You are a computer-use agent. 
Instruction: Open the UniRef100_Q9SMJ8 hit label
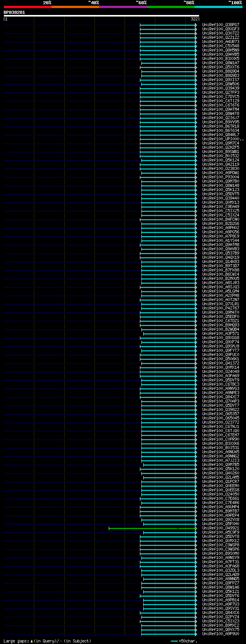(x=221, y=346)
